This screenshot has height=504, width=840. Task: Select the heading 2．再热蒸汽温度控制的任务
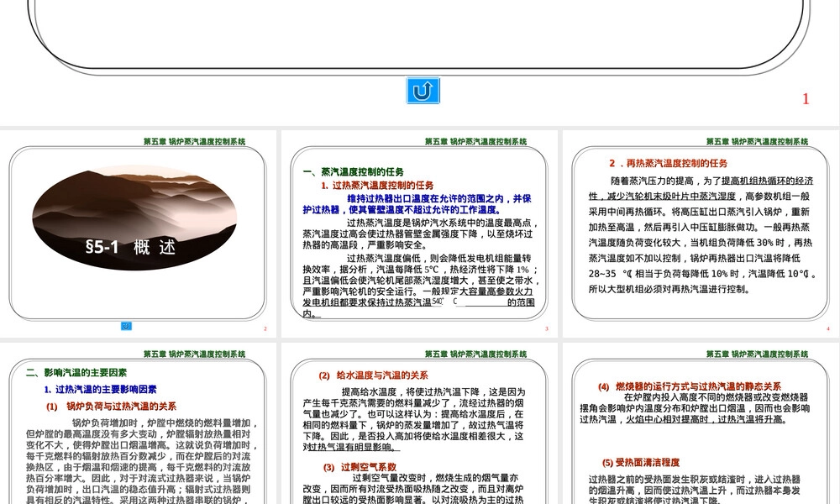[668, 163]
